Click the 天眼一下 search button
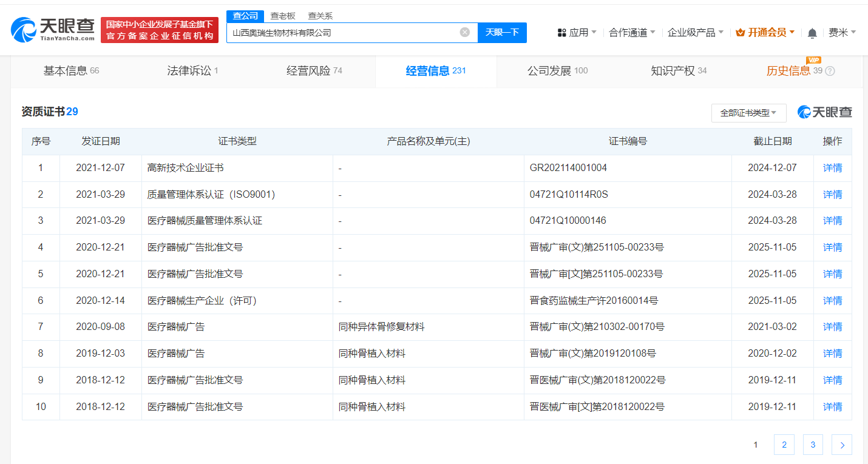Viewport: 868px width, 464px height. click(x=502, y=32)
